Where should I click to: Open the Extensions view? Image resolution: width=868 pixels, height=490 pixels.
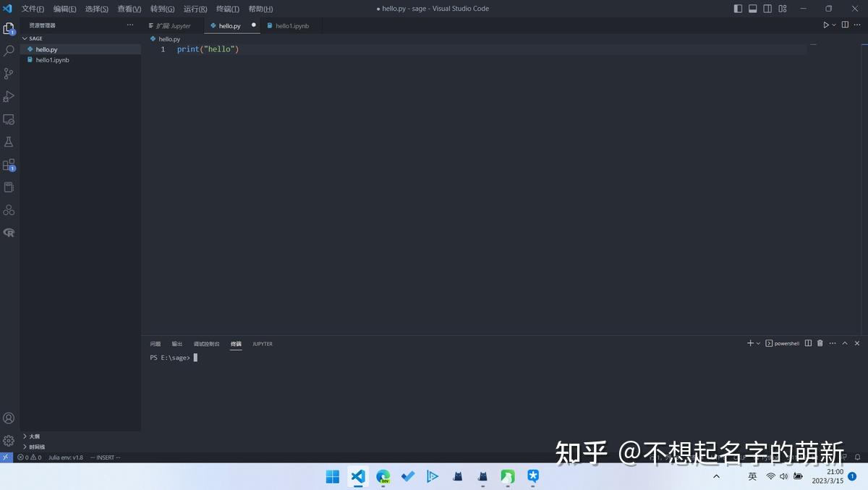[x=9, y=165]
